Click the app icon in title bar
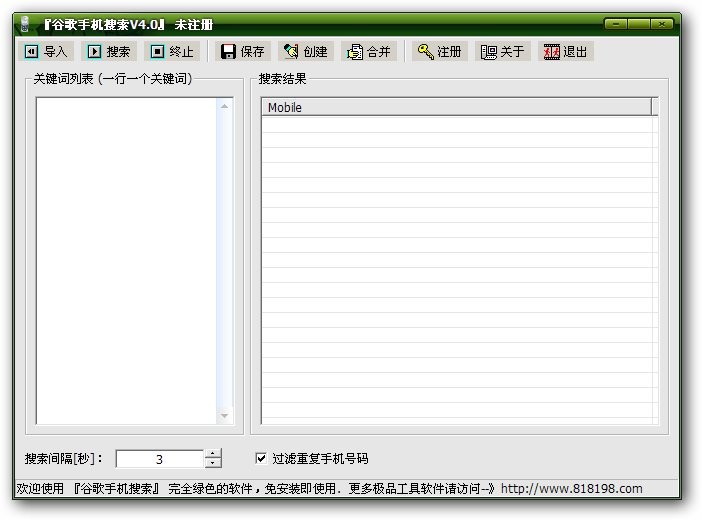This screenshot has width=702, height=520. click(x=25, y=24)
